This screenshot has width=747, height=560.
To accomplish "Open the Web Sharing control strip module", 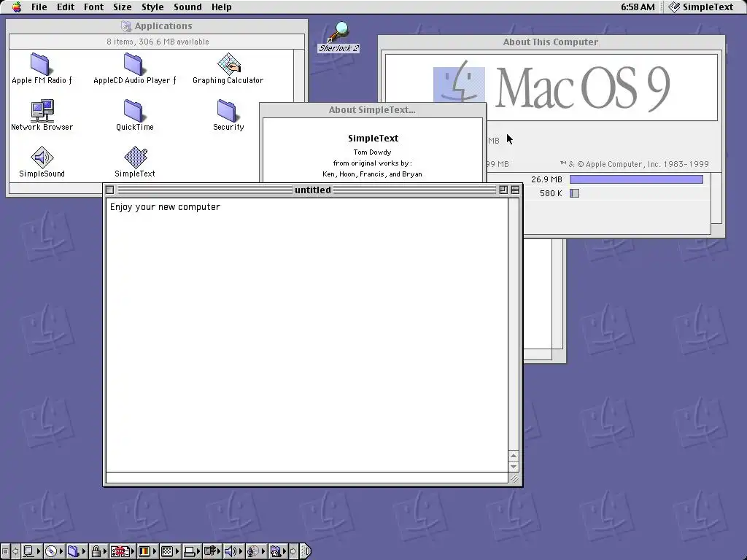I will coord(279,551).
